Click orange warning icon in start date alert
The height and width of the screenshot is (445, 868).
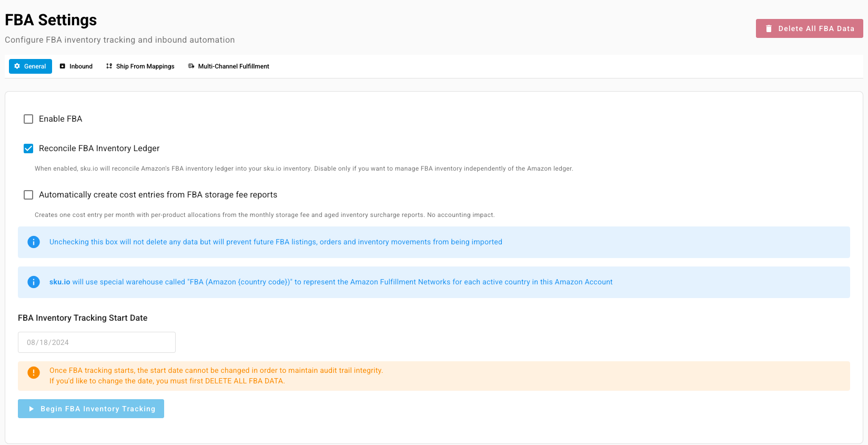coord(34,372)
